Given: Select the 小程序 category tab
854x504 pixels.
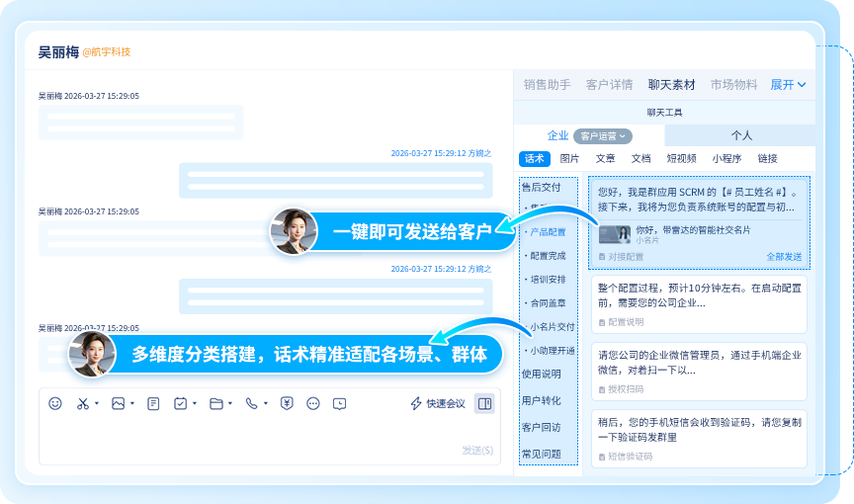Looking at the screenshot, I should [x=726, y=158].
